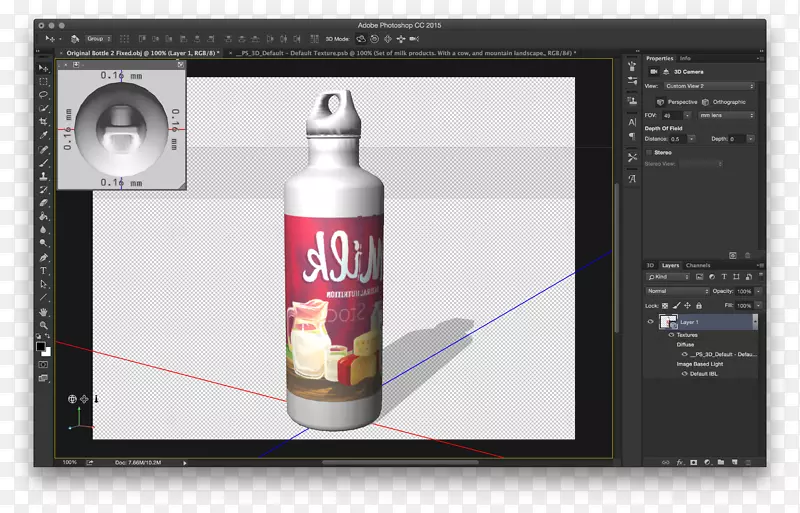Click the Create new layer icon

[x=735, y=462]
